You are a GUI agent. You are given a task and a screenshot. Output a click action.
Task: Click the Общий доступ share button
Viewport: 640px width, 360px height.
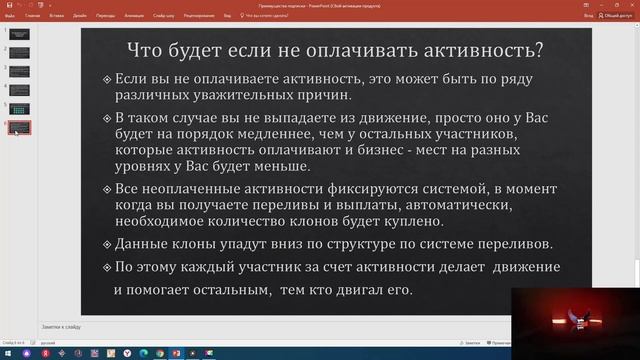coord(615,16)
